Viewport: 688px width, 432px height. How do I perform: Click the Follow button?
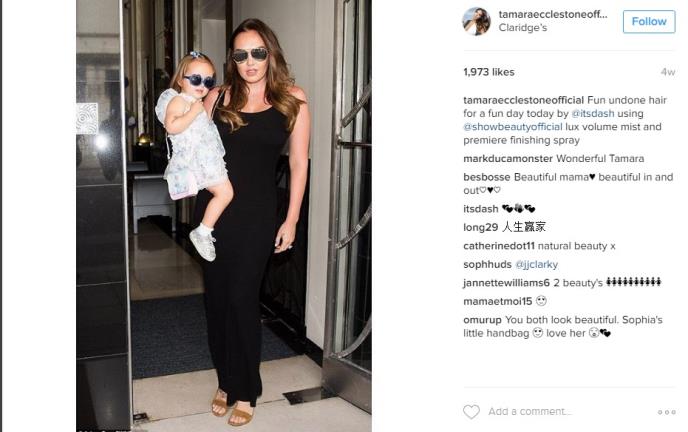649,21
